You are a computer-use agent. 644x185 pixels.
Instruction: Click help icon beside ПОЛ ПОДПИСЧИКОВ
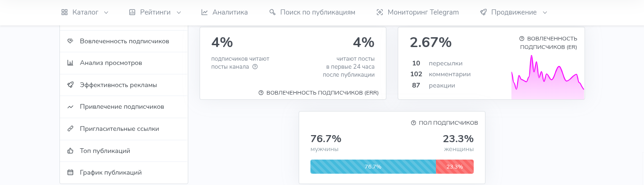414,123
